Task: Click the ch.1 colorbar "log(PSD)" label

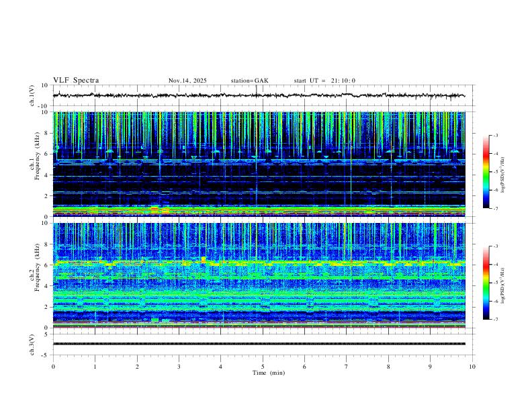Action: [503, 175]
